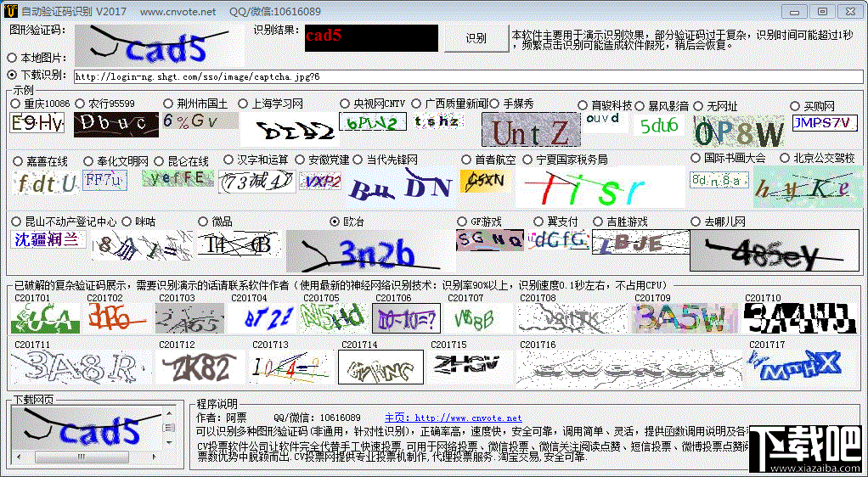Screen dimensions: 868x477
Task: Select the 手媒秀 example radio
Action: point(493,104)
